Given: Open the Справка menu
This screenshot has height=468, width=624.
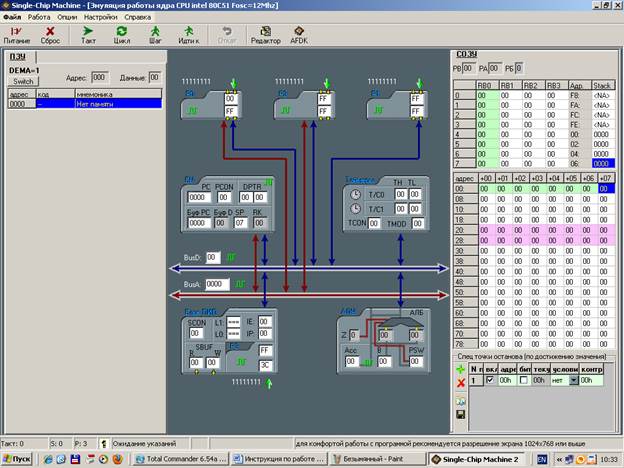Looking at the screenshot, I should coord(138,18).
